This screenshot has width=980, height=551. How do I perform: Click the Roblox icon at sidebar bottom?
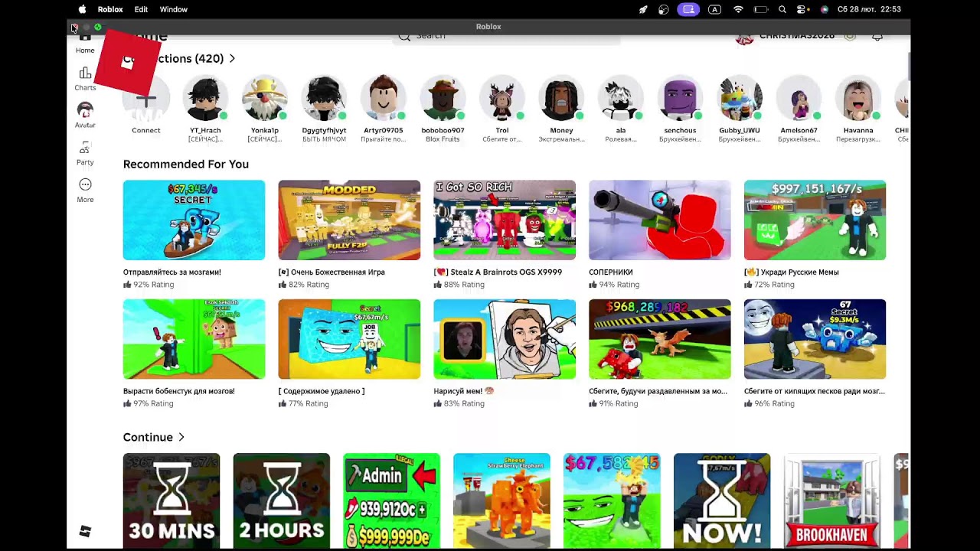tap(85, 531)
